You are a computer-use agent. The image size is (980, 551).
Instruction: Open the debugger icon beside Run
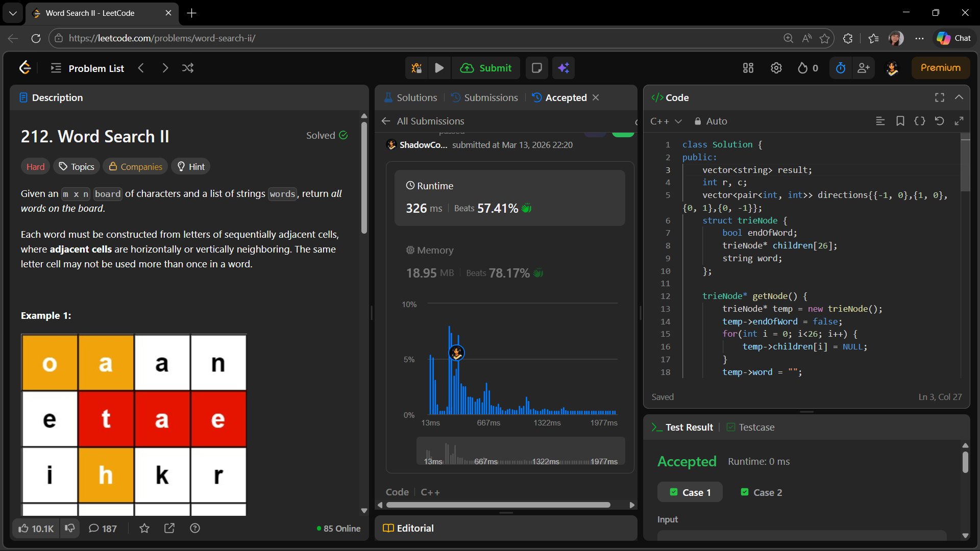(416, 68)
